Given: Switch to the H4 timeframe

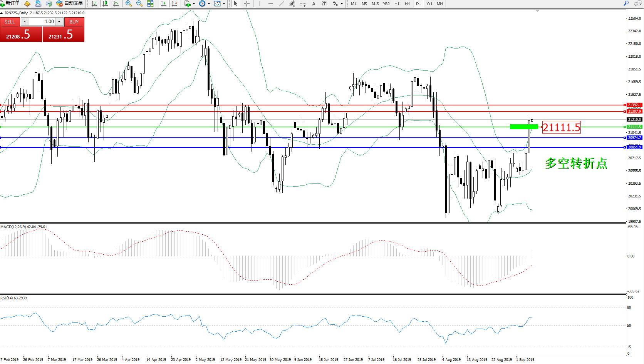Looking at the screenshot, I should [407, 3].
